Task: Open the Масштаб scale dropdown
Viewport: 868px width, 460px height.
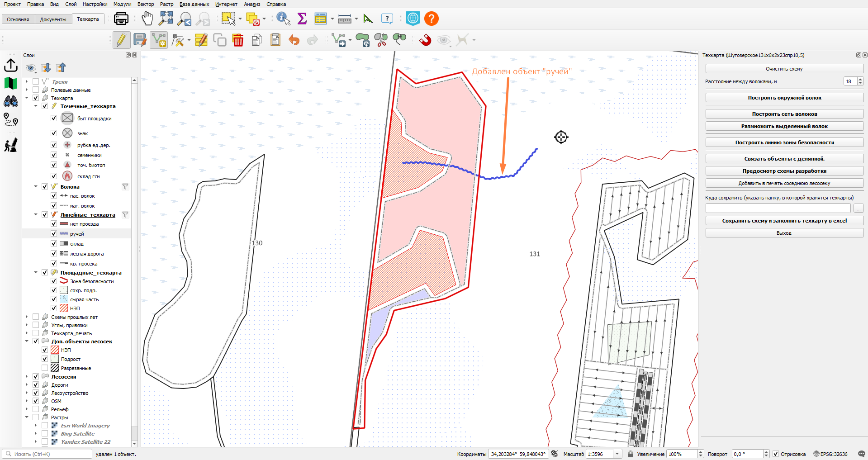Action: pos(617,454)
